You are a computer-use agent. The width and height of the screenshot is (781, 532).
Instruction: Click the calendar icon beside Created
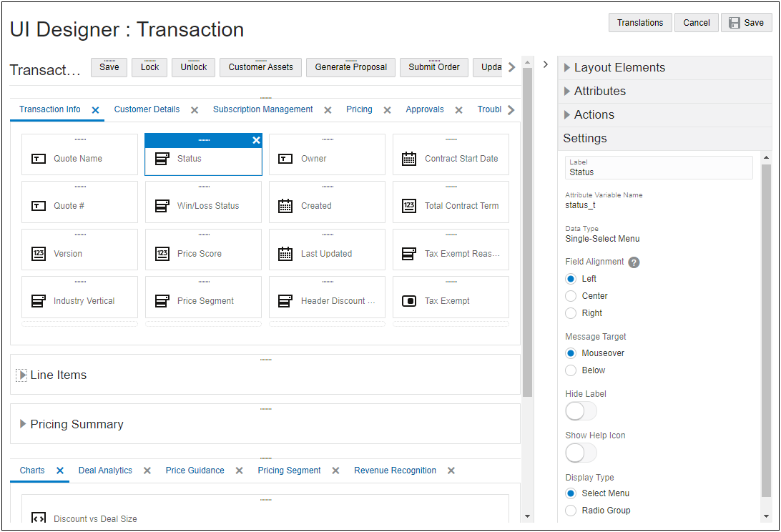pos(285,206)
